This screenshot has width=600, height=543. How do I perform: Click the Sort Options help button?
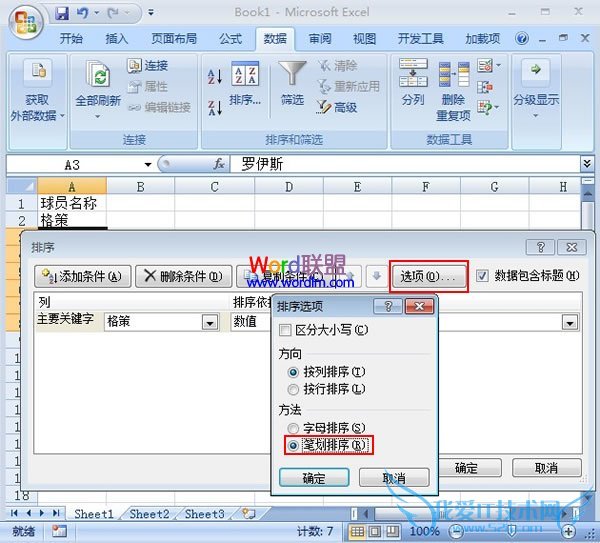pyautogui.click(x=388, y=306)
